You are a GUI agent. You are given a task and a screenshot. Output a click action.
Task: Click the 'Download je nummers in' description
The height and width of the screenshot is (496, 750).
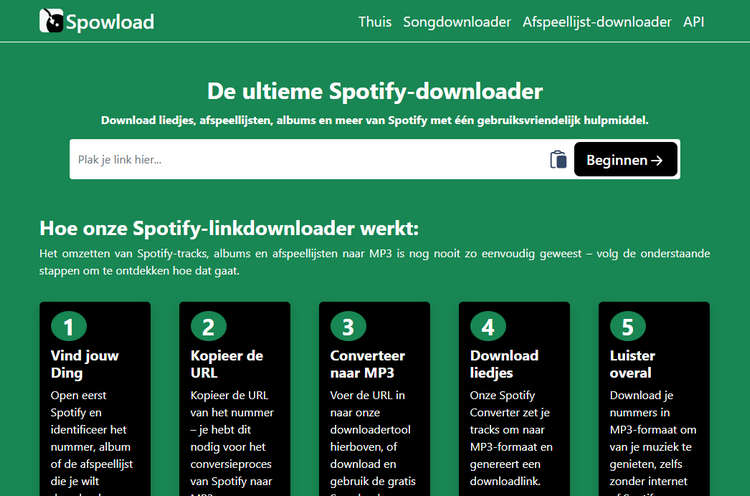[653, 442]
